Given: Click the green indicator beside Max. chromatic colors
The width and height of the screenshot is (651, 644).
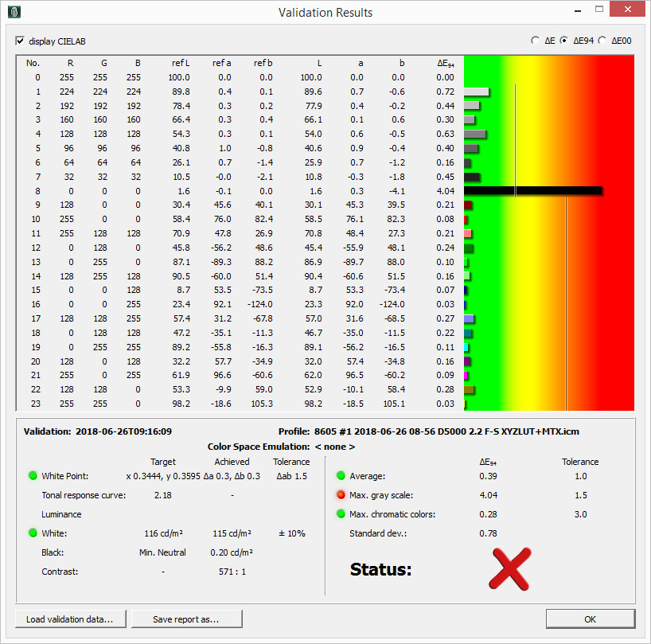Looking at the screenshot, I should click(x=342, y=513).
